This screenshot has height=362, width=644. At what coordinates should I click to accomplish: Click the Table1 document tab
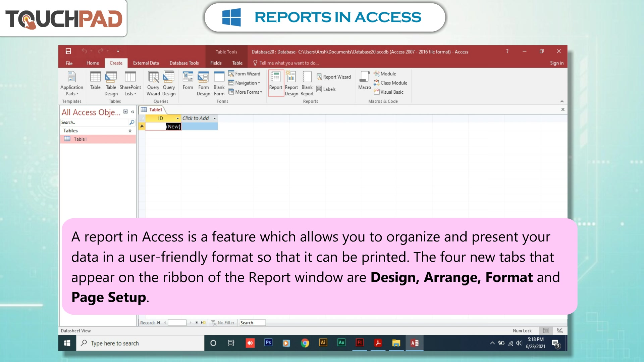(x=153, y=110)
